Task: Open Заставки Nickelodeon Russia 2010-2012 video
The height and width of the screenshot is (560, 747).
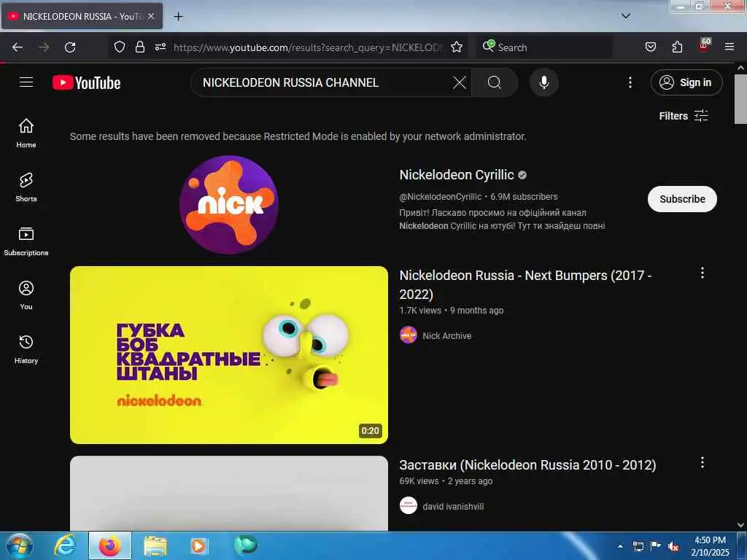Action: point(527,464)
